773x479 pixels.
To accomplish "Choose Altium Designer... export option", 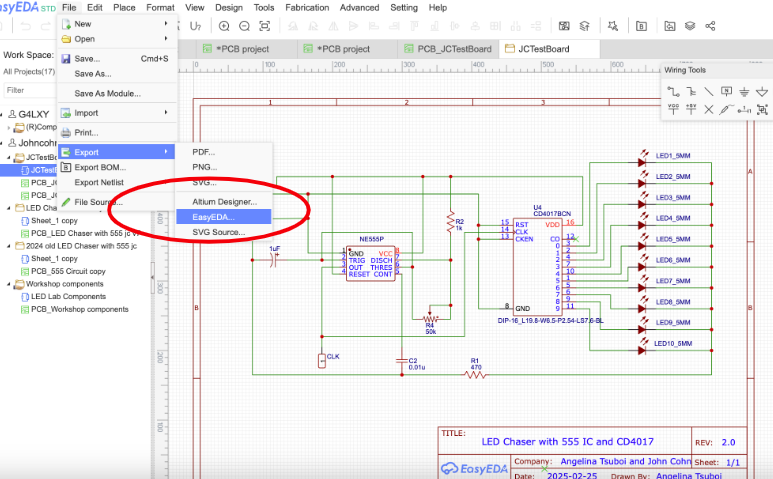I will pyautogui.click(x=224, y=201).
